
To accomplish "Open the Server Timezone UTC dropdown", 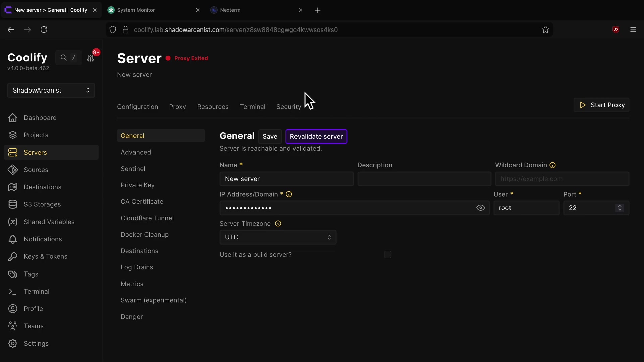I will coord(278,237).
